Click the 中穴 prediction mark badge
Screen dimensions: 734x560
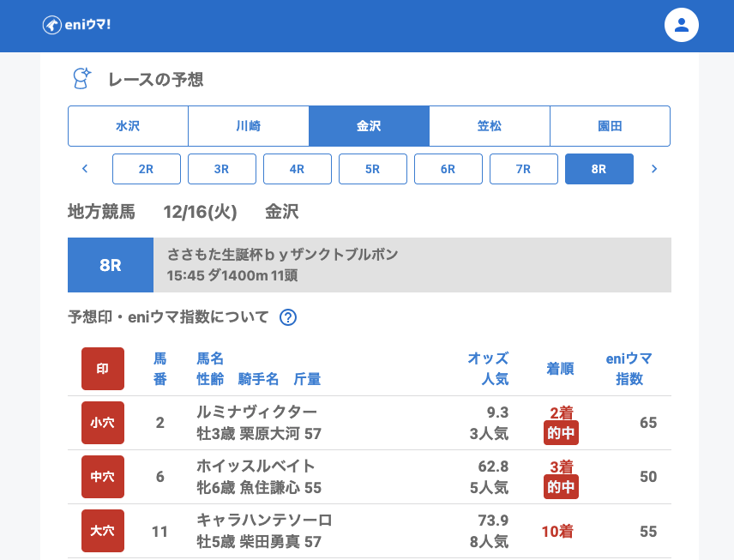[103, 477]
